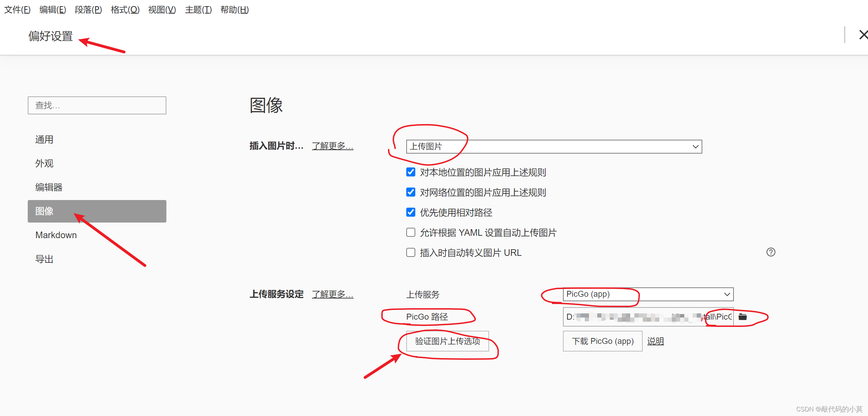Screen dimensions: 868x416
Task: Open the 说明 link
Action: pyautogui.click(x=656, y=341)
